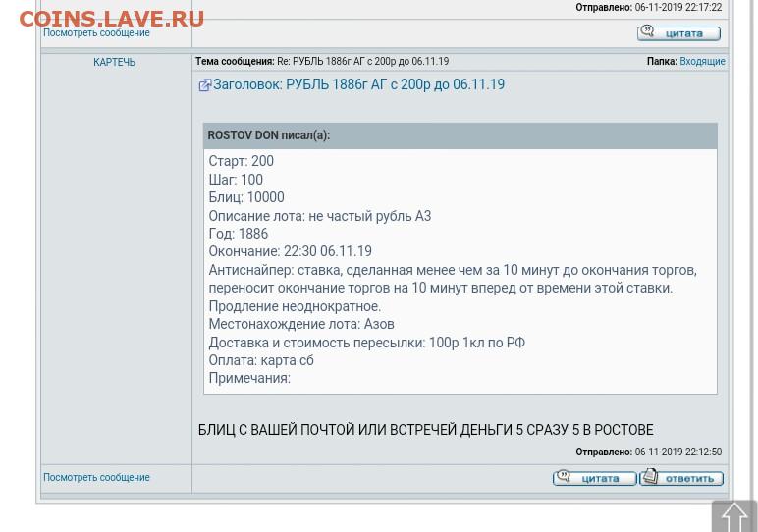
Task: Click the 'Блиц: 10000' line
Action: pos(246,197)
